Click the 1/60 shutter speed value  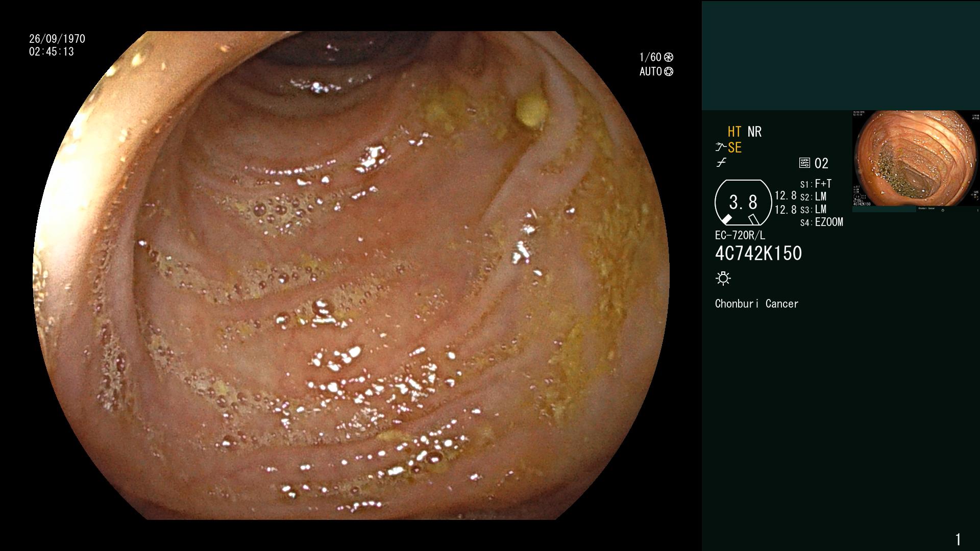650,57
